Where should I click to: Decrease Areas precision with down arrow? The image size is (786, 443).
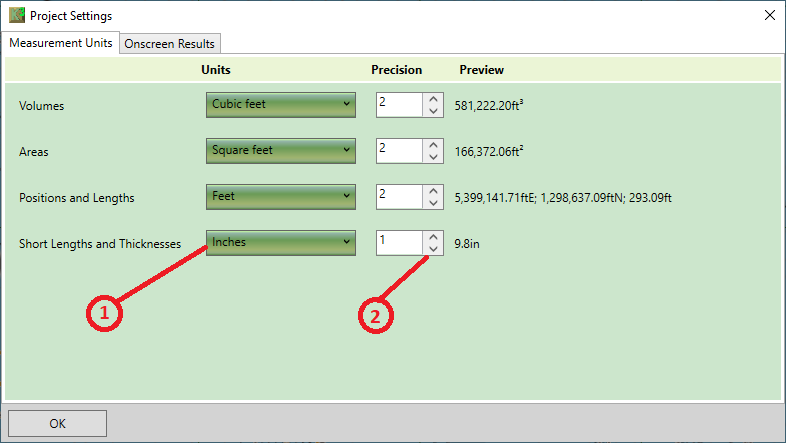point(432,157)
